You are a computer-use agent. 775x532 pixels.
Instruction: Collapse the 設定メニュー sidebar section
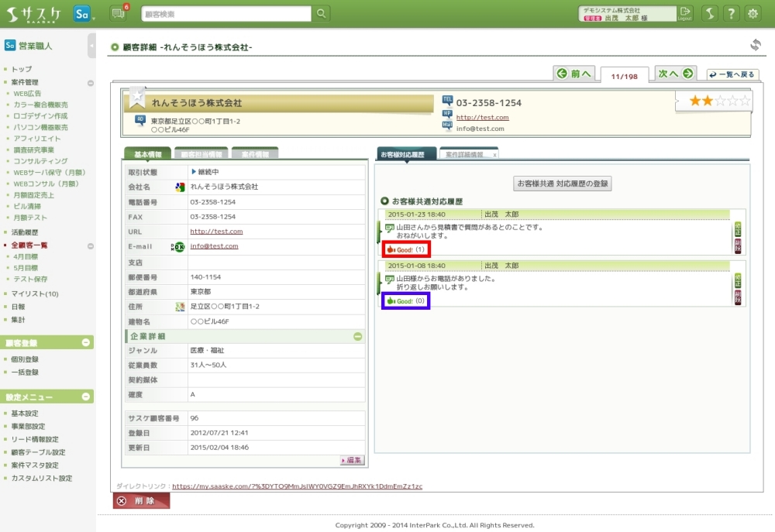click(x=85, y=396)
